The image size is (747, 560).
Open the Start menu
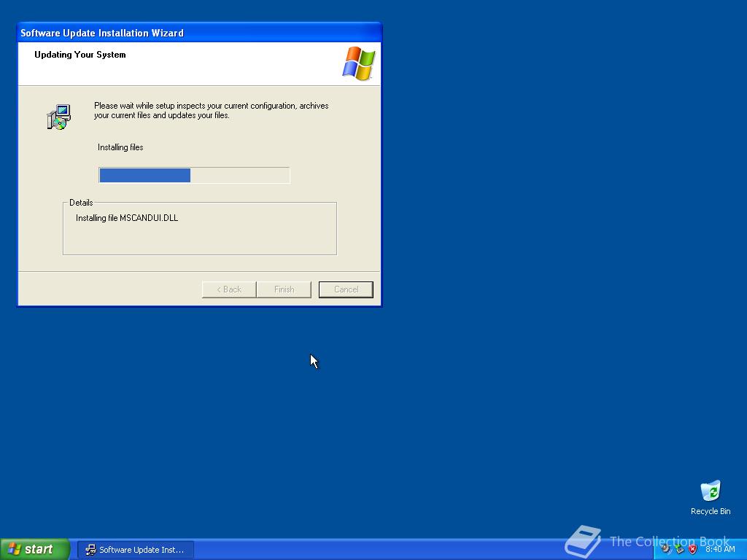click(35, 549)
